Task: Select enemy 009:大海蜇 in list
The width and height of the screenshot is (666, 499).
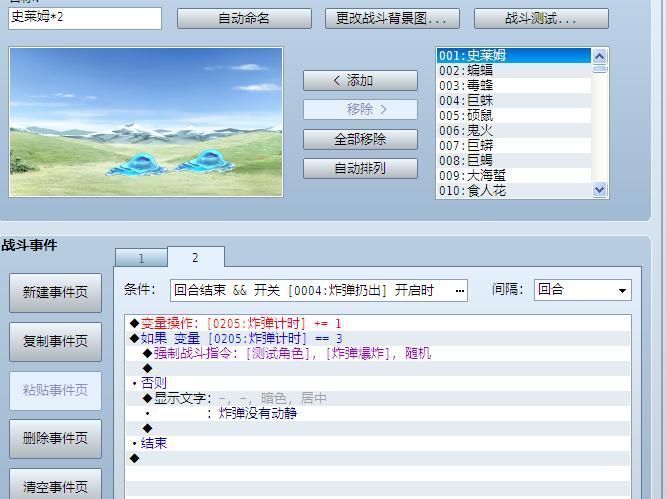Action: [x=514, y=175]
